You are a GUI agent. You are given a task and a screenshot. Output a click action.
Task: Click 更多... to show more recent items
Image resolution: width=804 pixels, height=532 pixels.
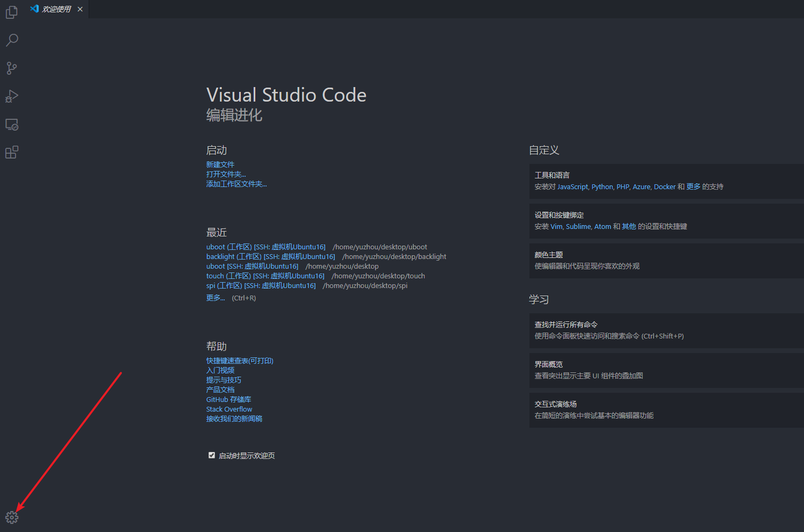pos(216,298)
